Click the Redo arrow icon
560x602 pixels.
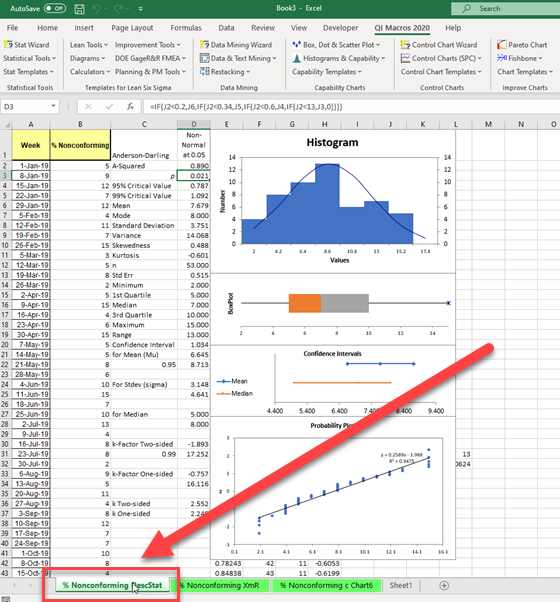click(119, 8)
